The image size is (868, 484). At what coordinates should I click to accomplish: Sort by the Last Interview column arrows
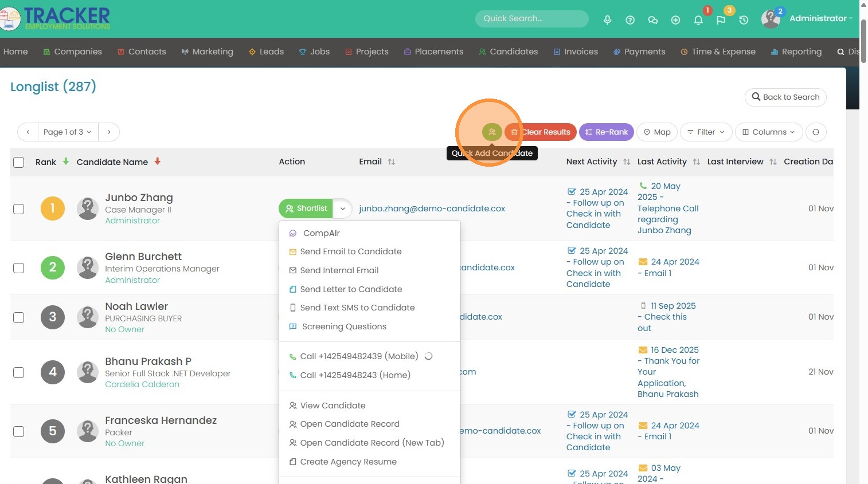click(773, 162)
